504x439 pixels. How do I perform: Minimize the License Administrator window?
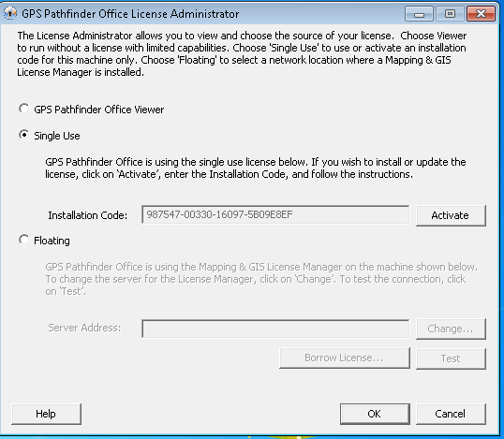click(419, 14)
